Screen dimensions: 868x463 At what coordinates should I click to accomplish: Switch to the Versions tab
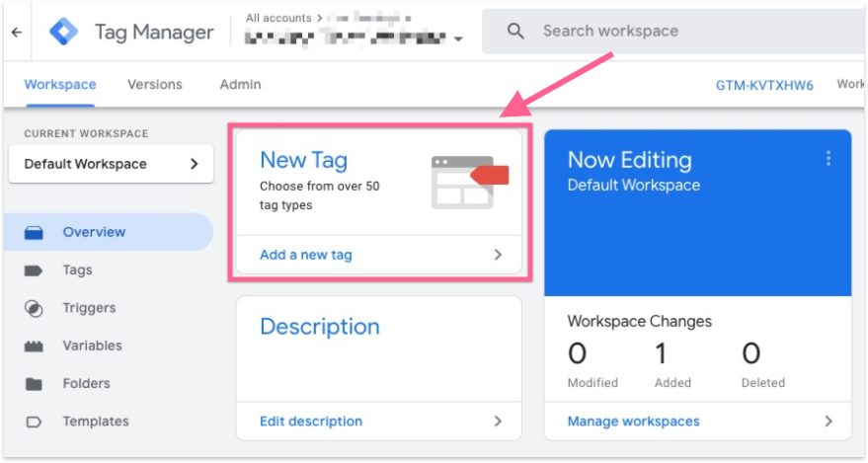click(155, 85)
